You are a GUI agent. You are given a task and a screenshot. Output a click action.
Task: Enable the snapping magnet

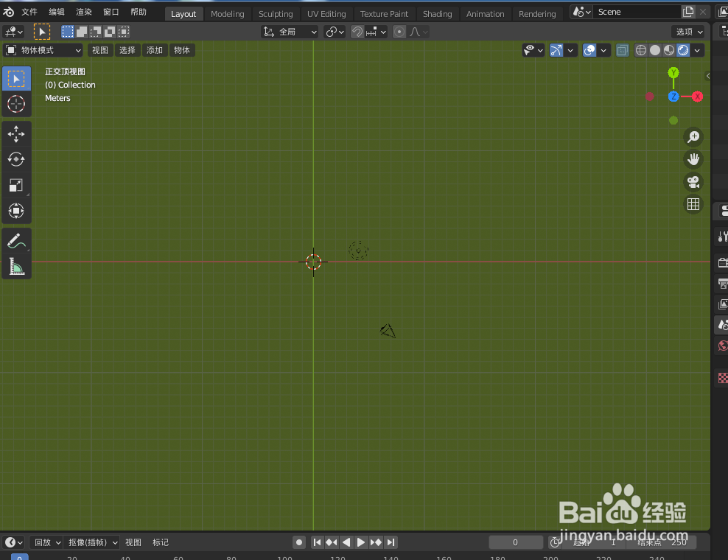point(357,32)
